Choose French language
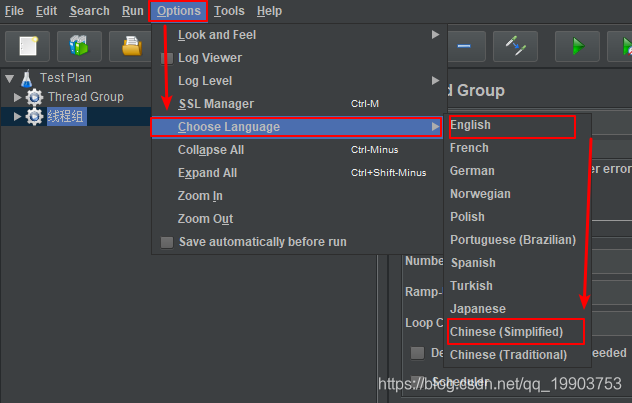Viewport: 632px width, 403px height. point(518,148)
